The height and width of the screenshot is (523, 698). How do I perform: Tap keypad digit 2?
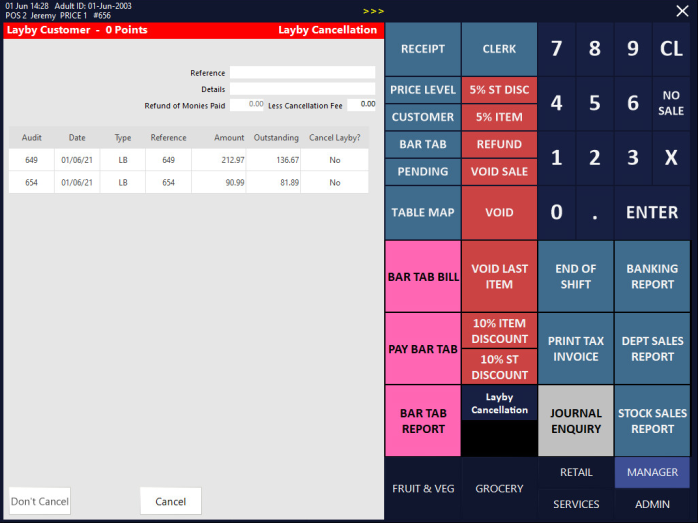tap(595, 158)
